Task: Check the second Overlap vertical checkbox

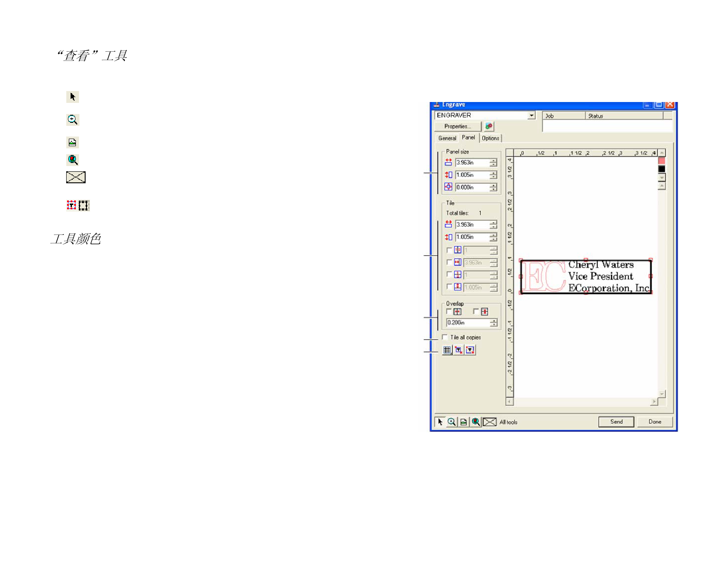Action: point(476,312)
